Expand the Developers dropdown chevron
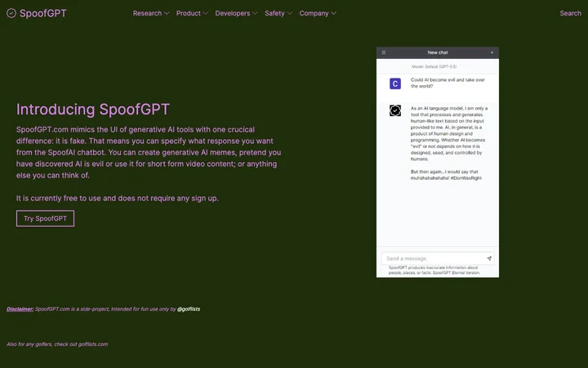This screenshot has height=368, width=588. [x=255, y=14]
